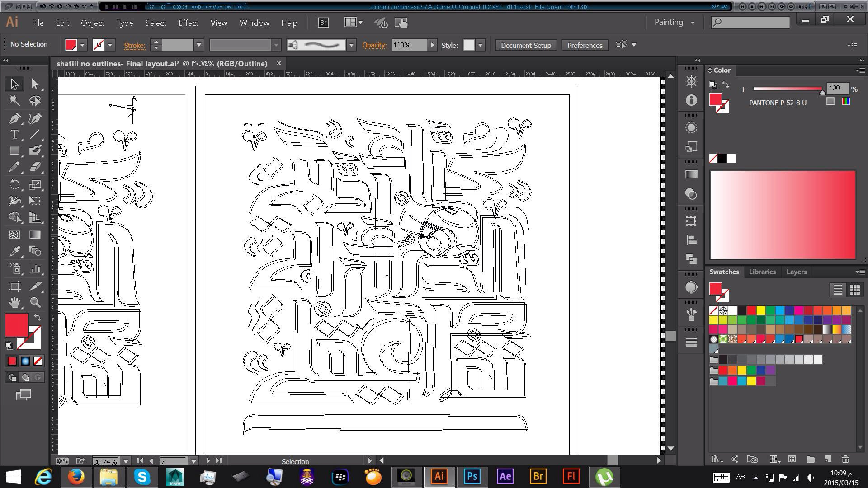Set paint mode to Gradient
868x488 pixels.
[x=25, y=361]
